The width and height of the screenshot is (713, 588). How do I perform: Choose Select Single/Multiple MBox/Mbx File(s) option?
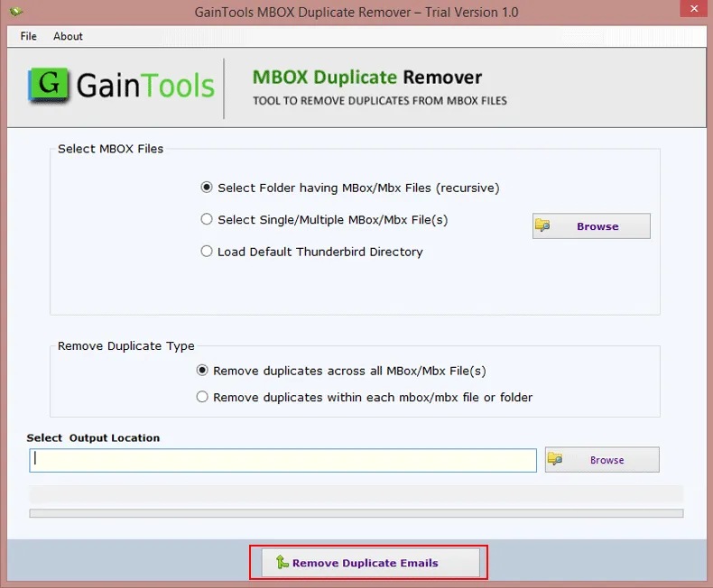point(207,219)
